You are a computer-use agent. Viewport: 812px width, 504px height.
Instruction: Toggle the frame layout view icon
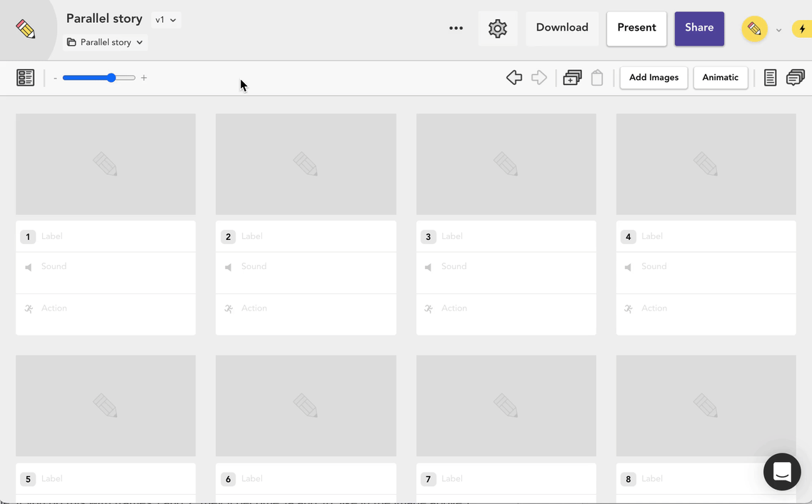point(26,78)
